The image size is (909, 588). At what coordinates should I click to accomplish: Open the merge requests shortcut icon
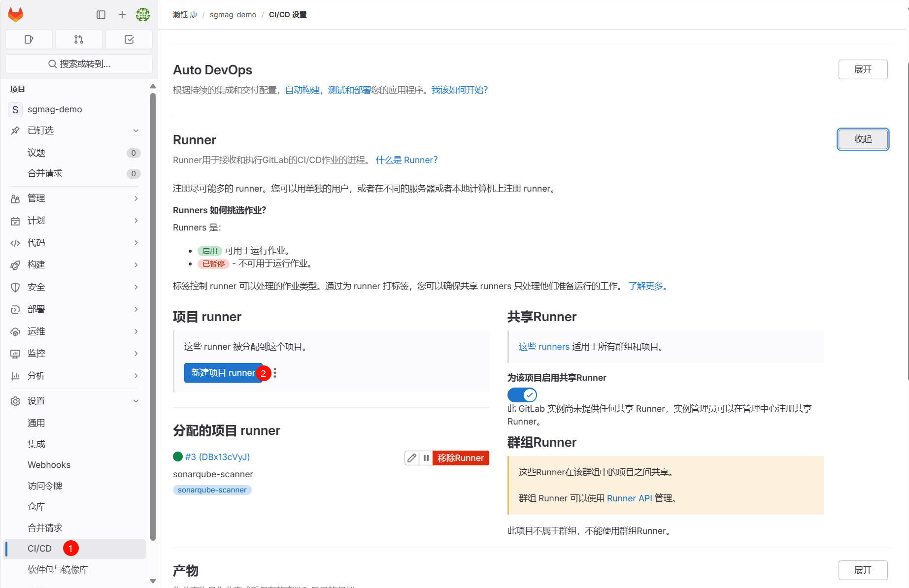pos(79,39)
